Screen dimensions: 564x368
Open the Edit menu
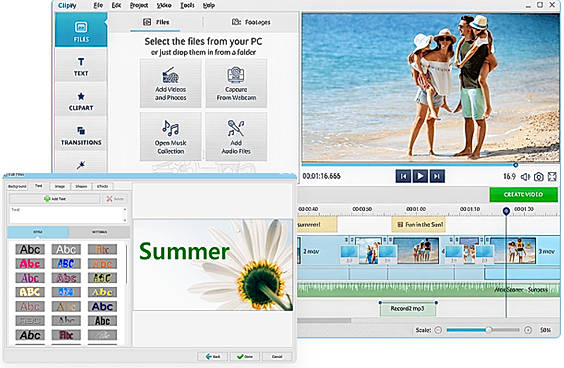click(x=116, y=5)
